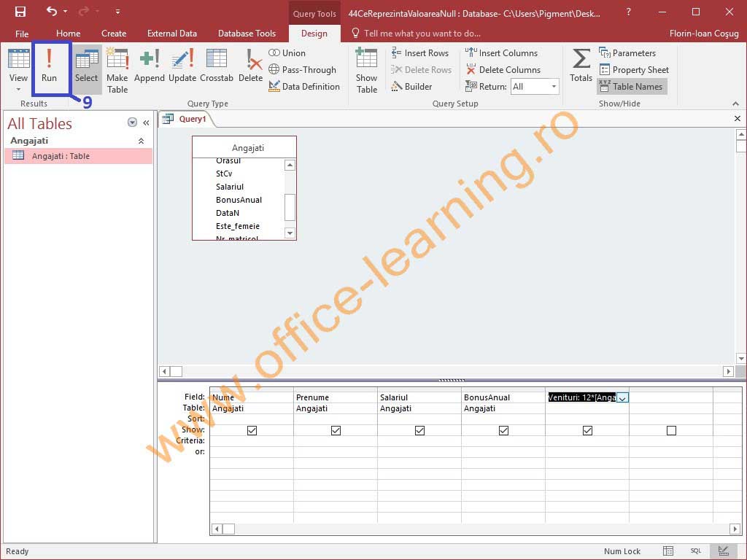The height and width of the screenshot is (560, 747).
Task: Uncheck Show for the Venituri column
Action: click(x=587, y=430)
